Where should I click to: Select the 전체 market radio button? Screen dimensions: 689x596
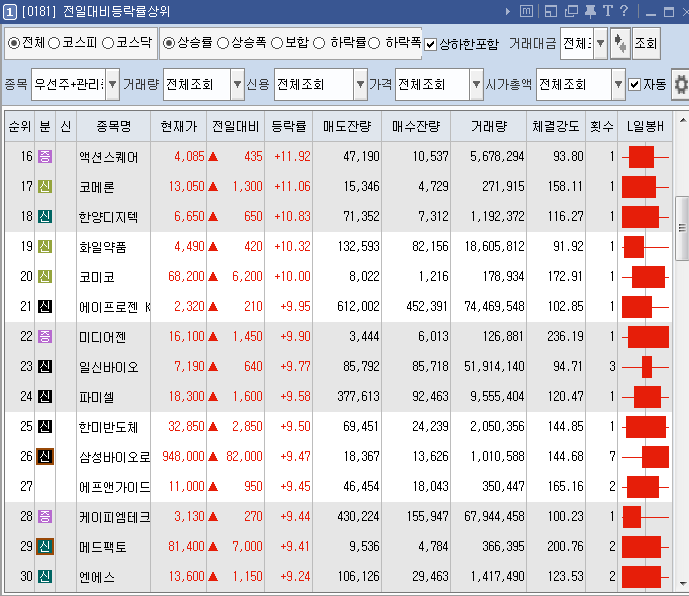click(x=14, y=43)
